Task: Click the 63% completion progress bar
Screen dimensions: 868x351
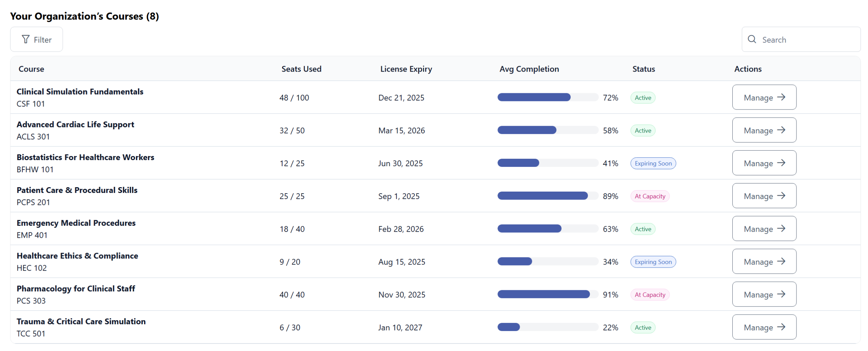Action: point(548,229)
